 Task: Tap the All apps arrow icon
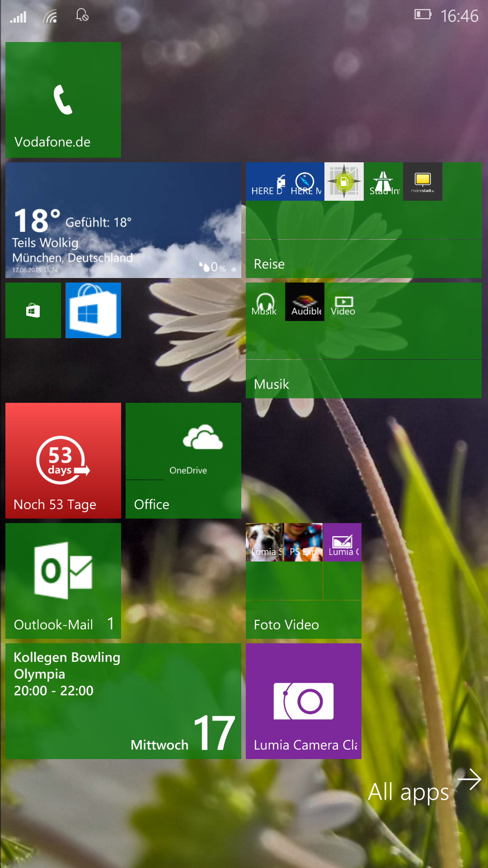pyautogui.click(x=469, y=779)
